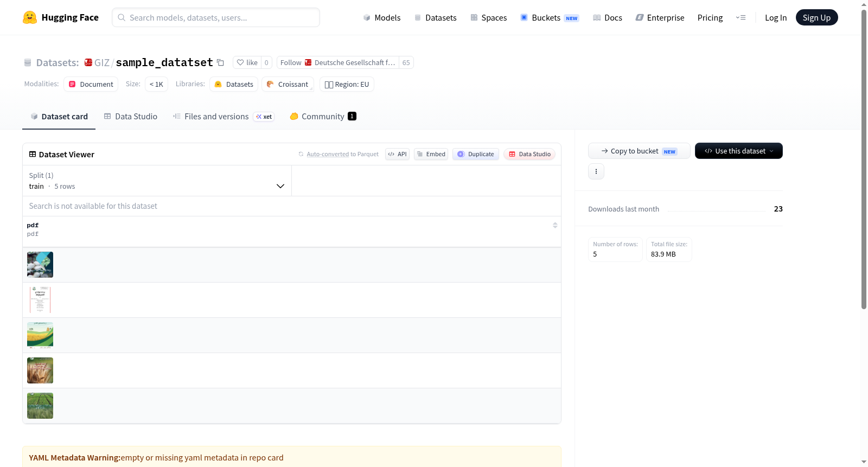
Task: Click the GIZ organization avatar icon
Action: 88,62
